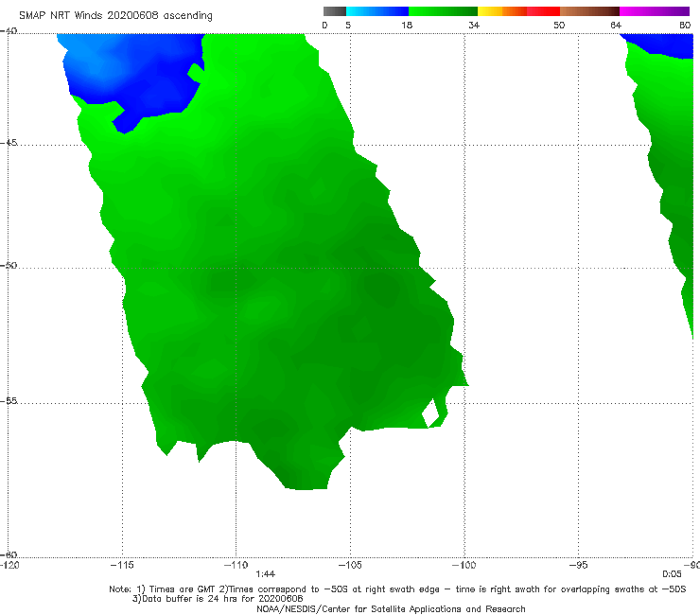700x615 pixels.
Task: Click the color bar label "5"
Action: [348, 26]
